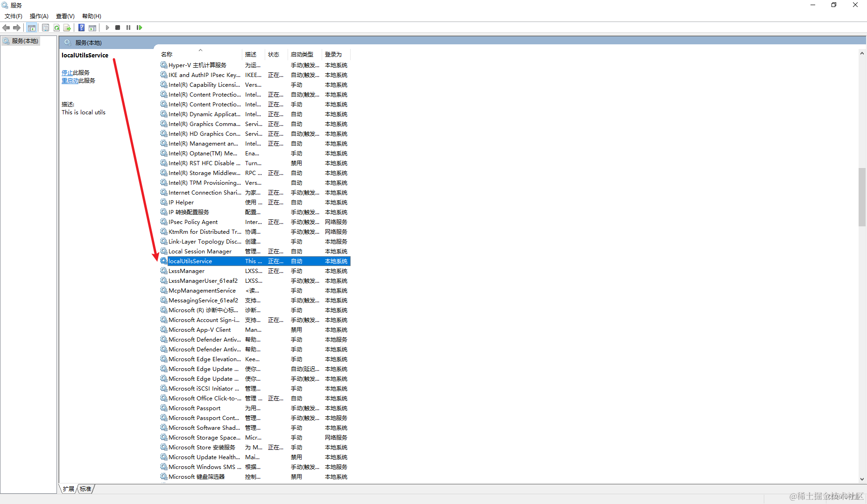This screenshot has width=867, height=504.
Task: Open Properties via toolbar icon
Action: click(x=45, y=28)
